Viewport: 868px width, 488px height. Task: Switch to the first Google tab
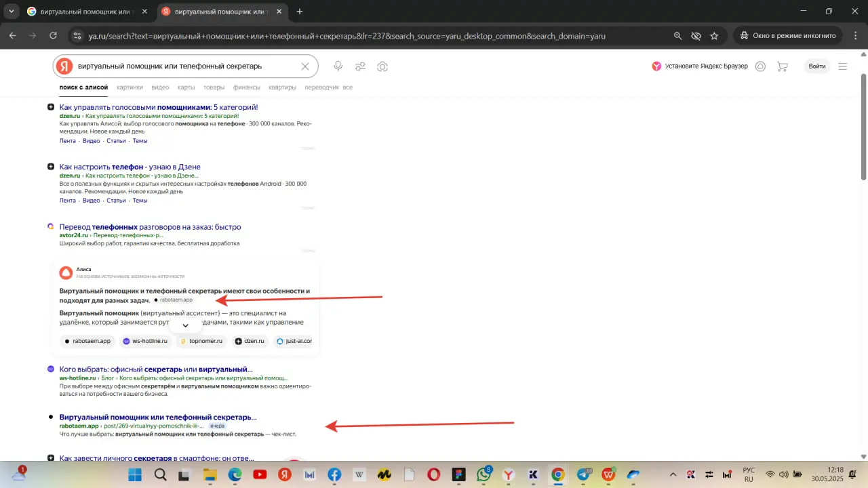pos(86,12)
